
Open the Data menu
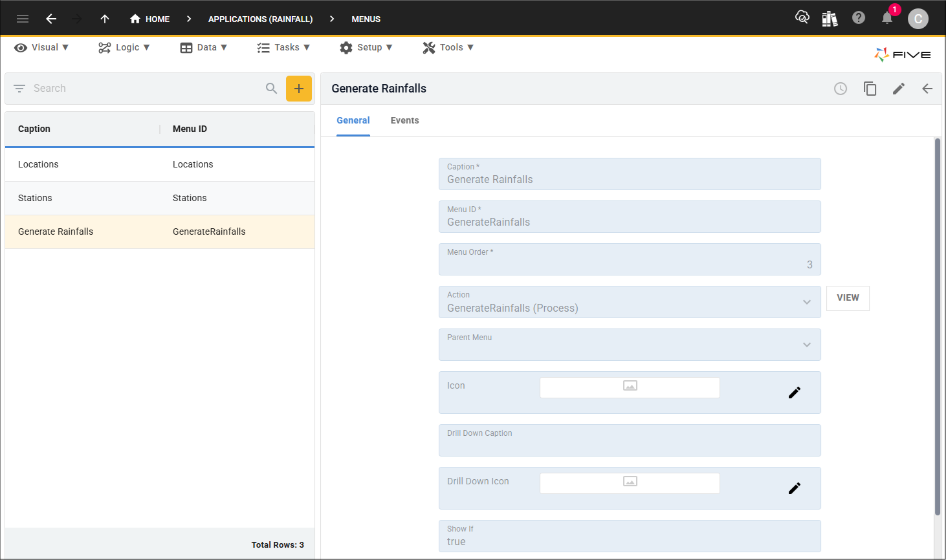204,47
